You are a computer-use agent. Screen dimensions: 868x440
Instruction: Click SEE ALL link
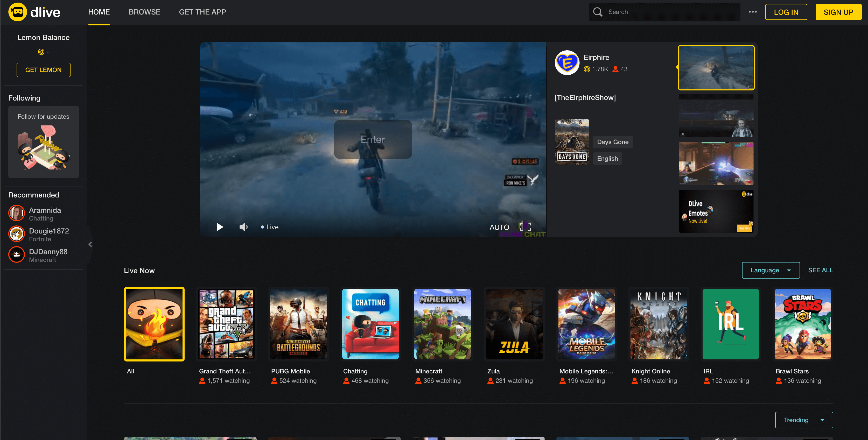point(820,270)
